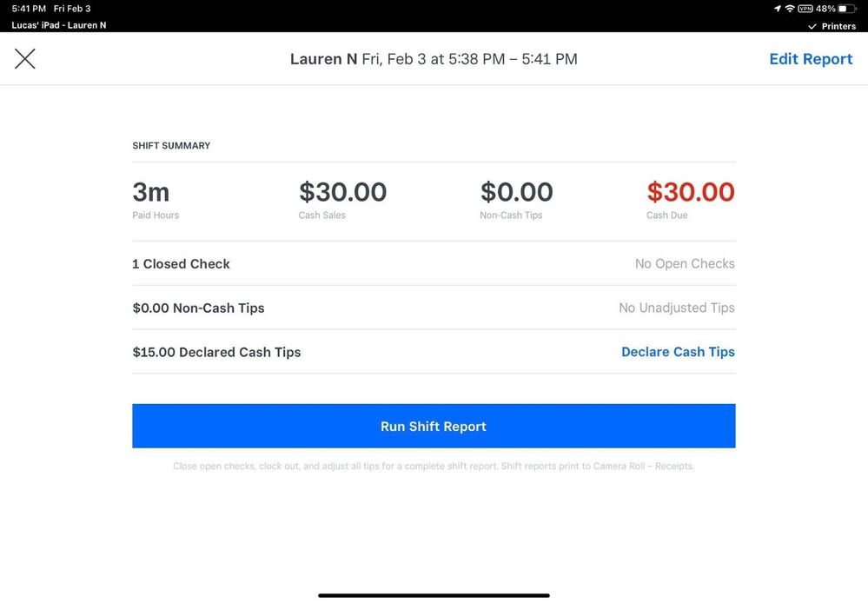Viewport: 868px width, 603px height.
Task: Open the Declare Cash Tips link
Action: pos(678,352)
